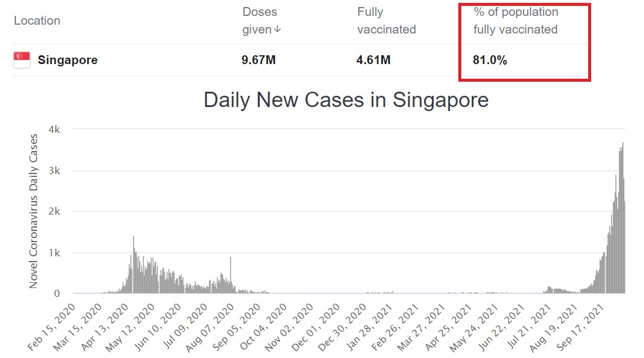This screenshot has height=358, width=644.
Task: Click the 3k y-axis label
Action: pyautogui.click(x=54, y=170)
